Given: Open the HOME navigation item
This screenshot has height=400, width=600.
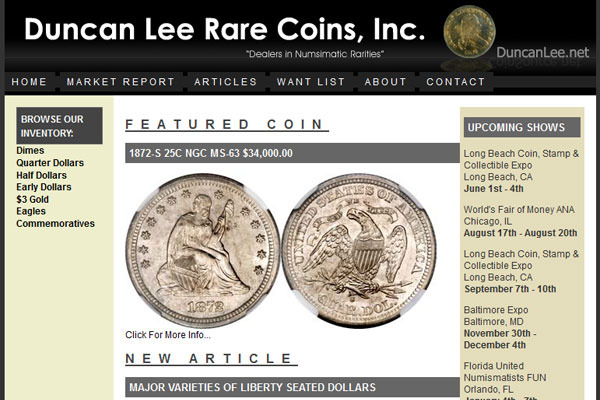Looking at the screenshot, I should coord(29,82).
